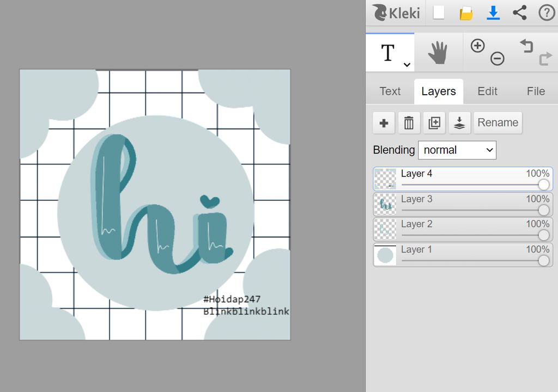Click the heart above the letter i
The image size is (558, 392).
tap(210, 201)
